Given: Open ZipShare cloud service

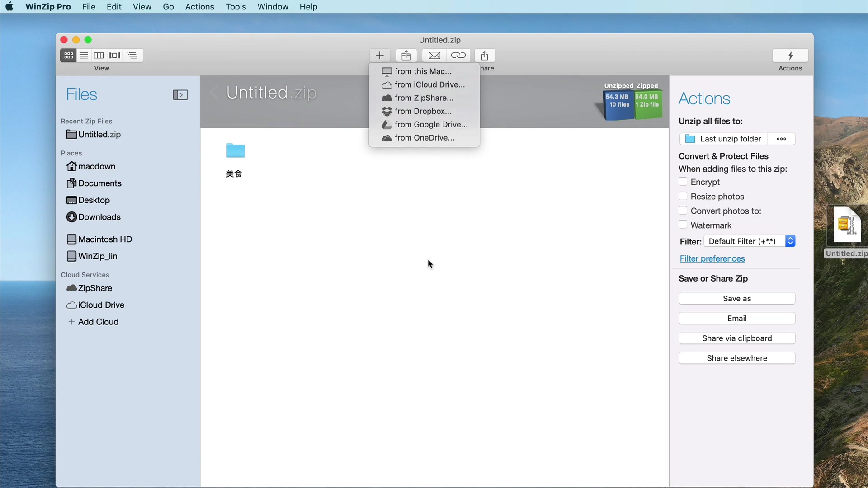Looking at the screenshot, I should click(89, 288).
